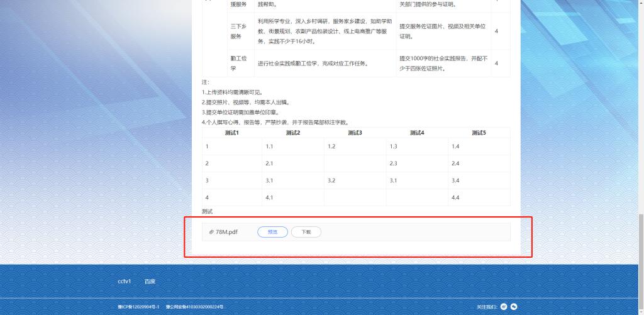Click the table cell containing 4.4
644x315 pixels.
click(479, 197)
